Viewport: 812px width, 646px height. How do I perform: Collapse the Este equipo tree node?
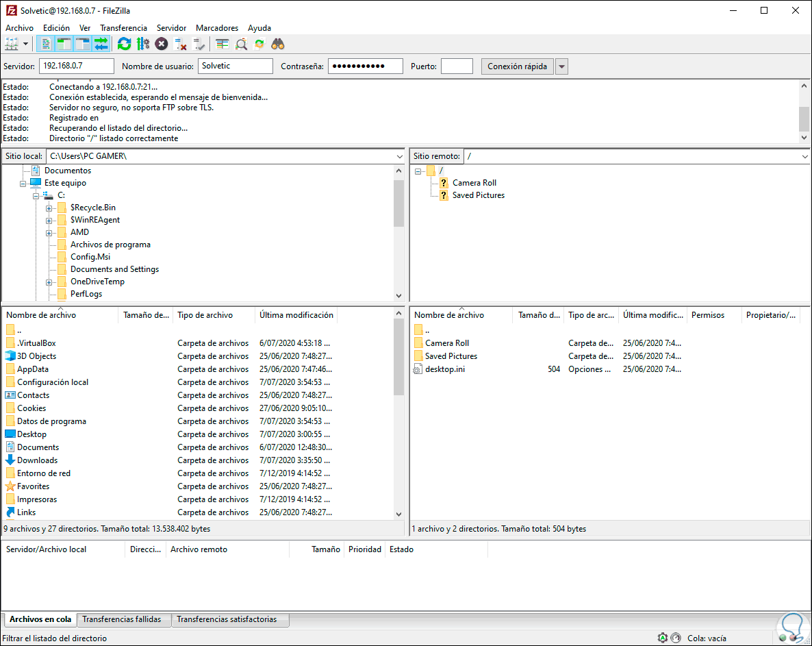(23, 184)
